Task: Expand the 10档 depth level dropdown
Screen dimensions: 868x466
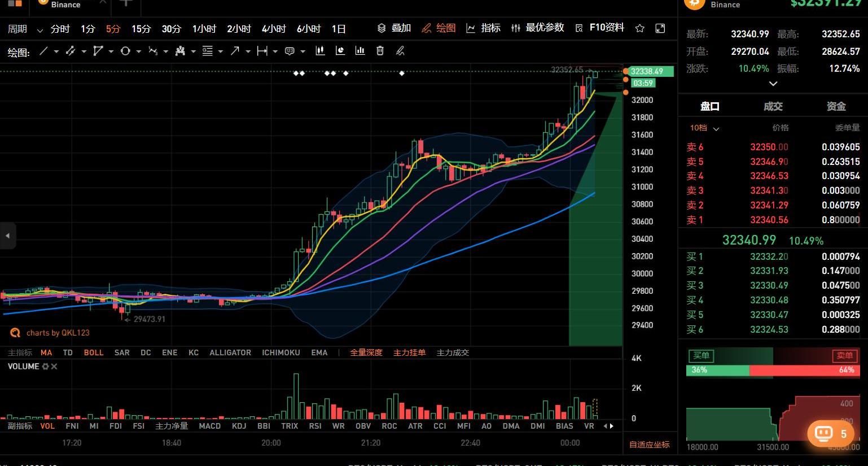Action: click(704, 128)
